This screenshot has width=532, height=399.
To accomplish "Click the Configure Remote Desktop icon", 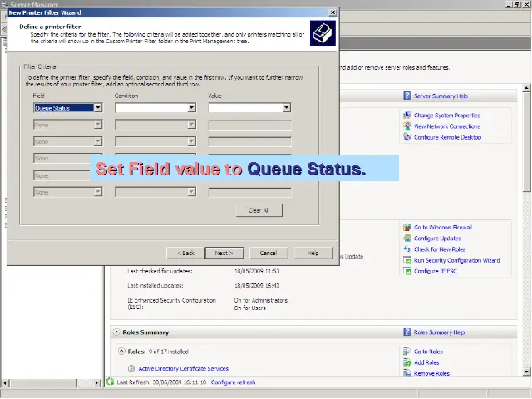I will tap(407, 137).
